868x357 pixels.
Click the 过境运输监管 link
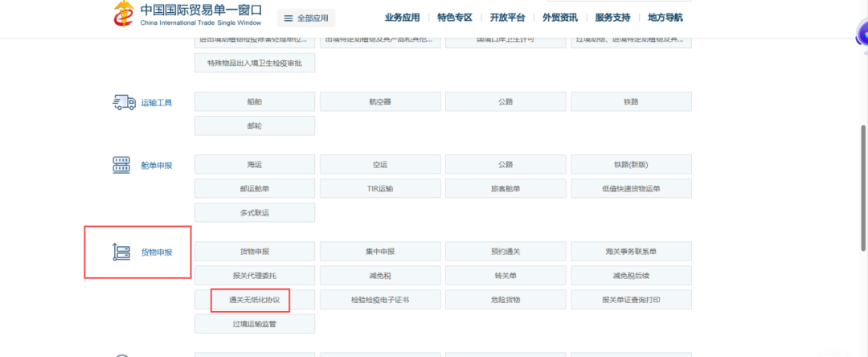[x=254, y=324]
